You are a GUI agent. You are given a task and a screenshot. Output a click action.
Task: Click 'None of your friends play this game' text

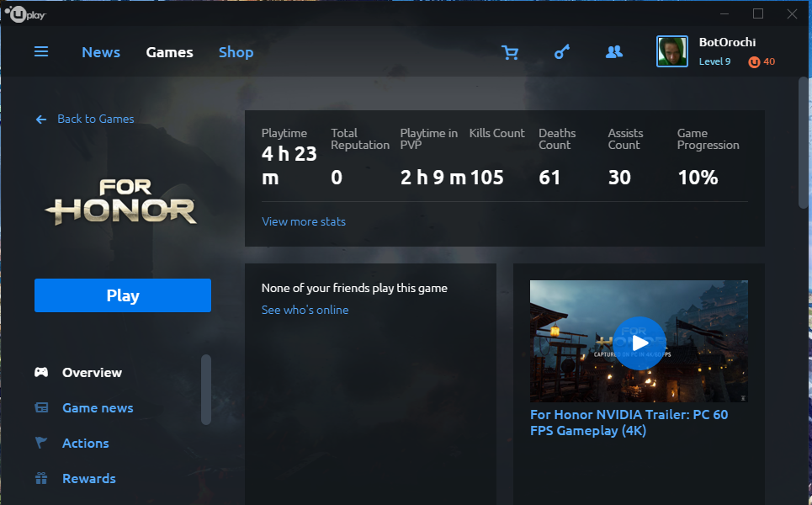(354, 288)
